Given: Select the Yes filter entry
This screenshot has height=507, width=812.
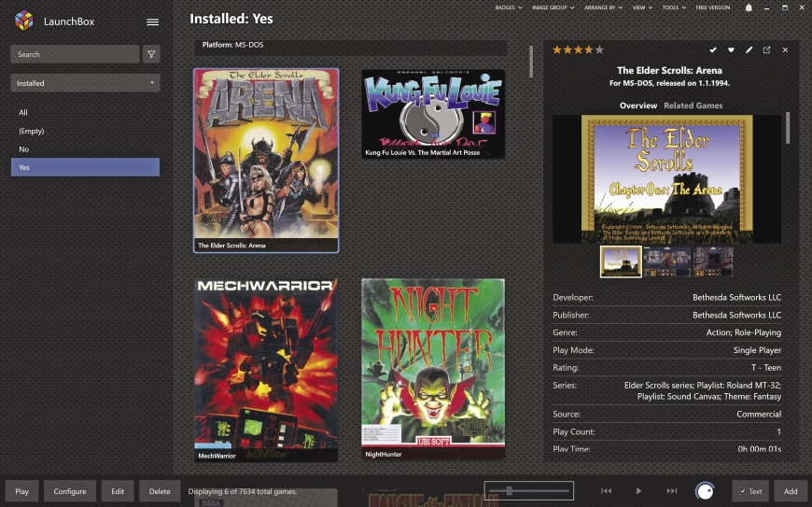Looking at the screenshot, I should click(x=86, y=167).
